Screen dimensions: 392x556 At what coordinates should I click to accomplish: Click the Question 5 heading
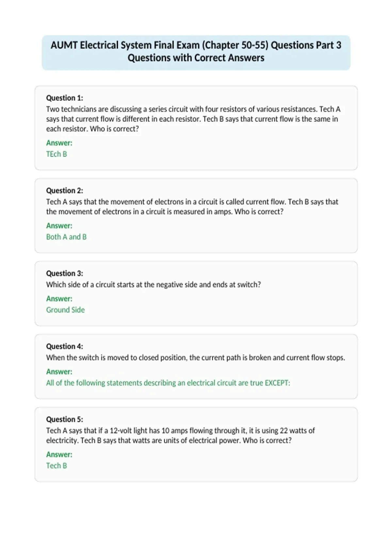click(x=65, y=419)
